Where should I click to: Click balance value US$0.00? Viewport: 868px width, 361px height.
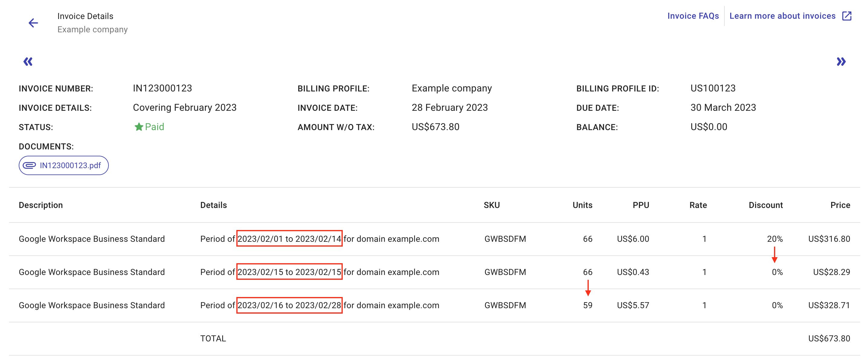(x=709, y=127)
